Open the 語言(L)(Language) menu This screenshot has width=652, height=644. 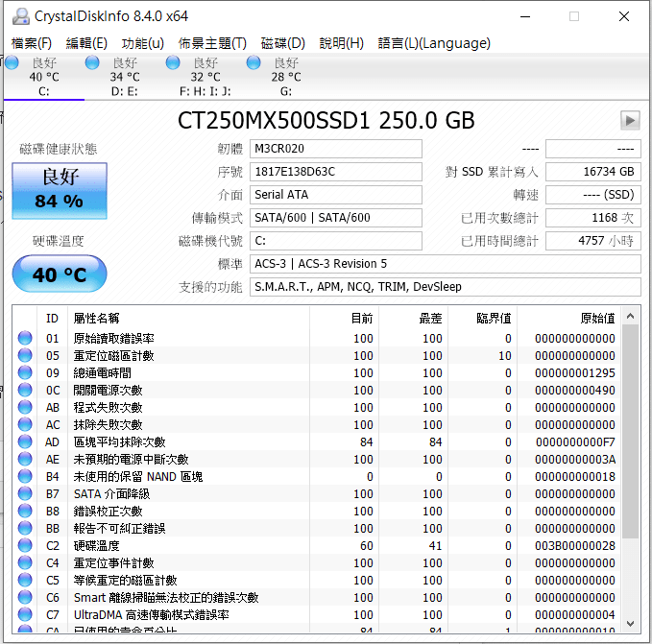[x=434, y=43]
